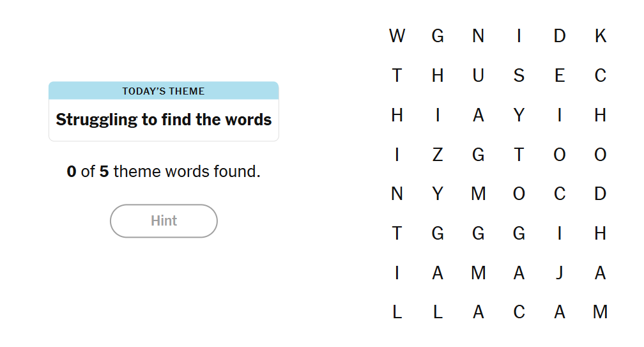The height and width of the screenshot is (347, 644).
Task: Select the letter K in the grid
Action: (600, 36)
